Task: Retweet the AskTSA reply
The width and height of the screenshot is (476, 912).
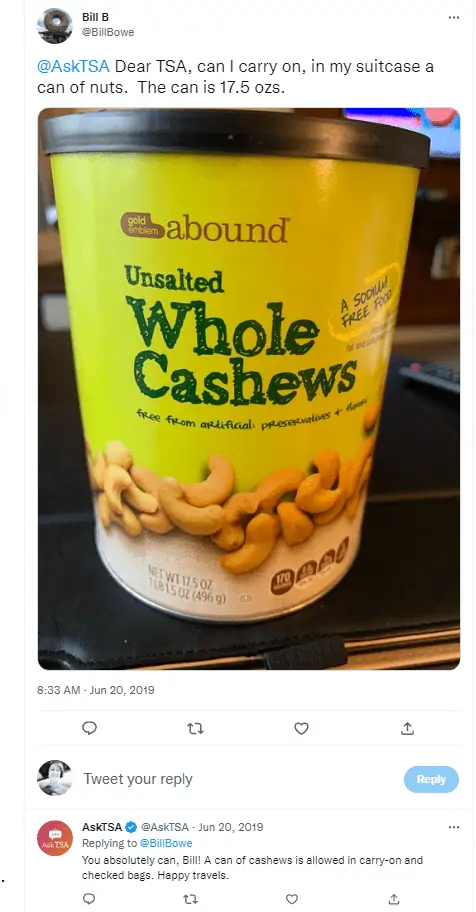Action: tap(190, 898)
